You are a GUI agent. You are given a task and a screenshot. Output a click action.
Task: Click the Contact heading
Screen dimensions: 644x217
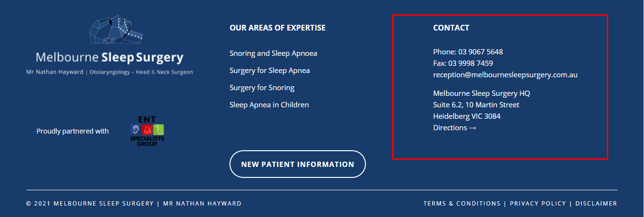pos(451,28)
